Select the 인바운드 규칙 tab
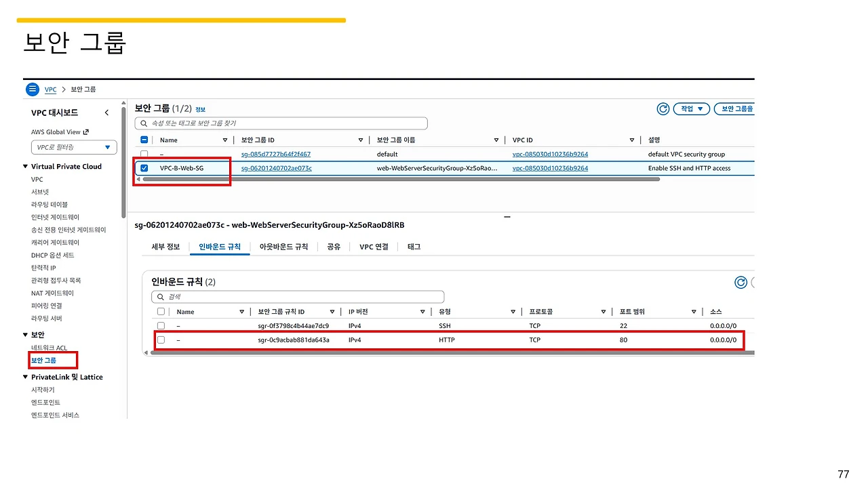Viewport: 868px width, 488px height. (220, 247)
